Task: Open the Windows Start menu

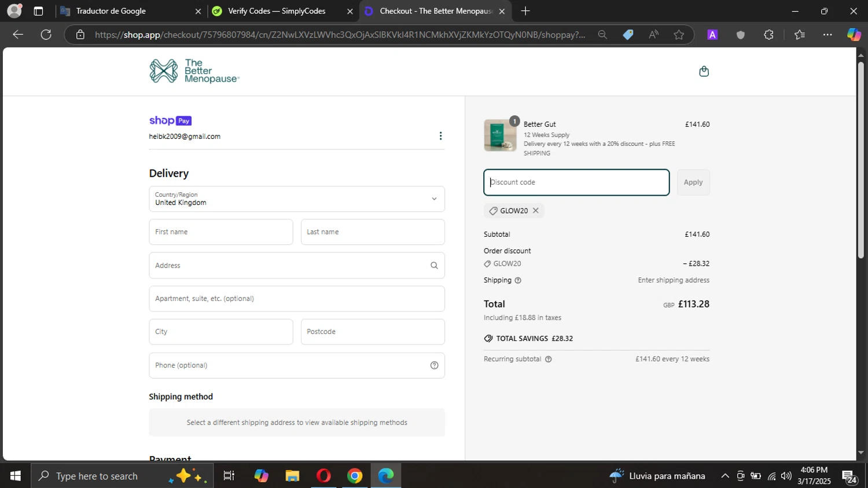Action: (16, 476)
